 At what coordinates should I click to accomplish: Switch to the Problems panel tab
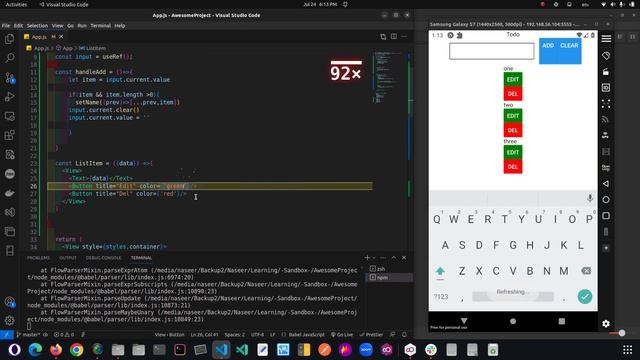38,258
